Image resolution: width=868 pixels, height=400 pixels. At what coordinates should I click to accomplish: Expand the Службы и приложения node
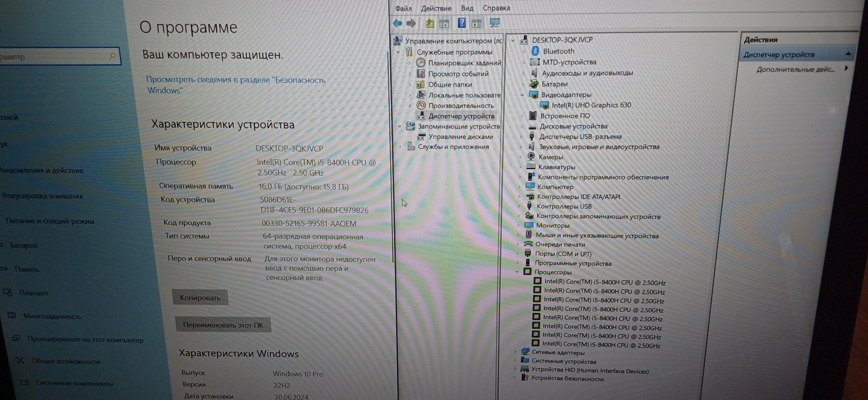(400, 147)
